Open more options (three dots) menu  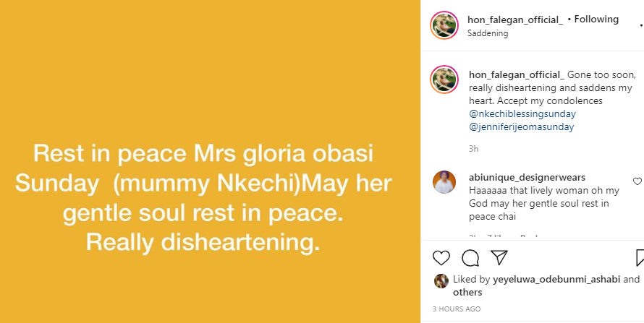coord(641,25)
